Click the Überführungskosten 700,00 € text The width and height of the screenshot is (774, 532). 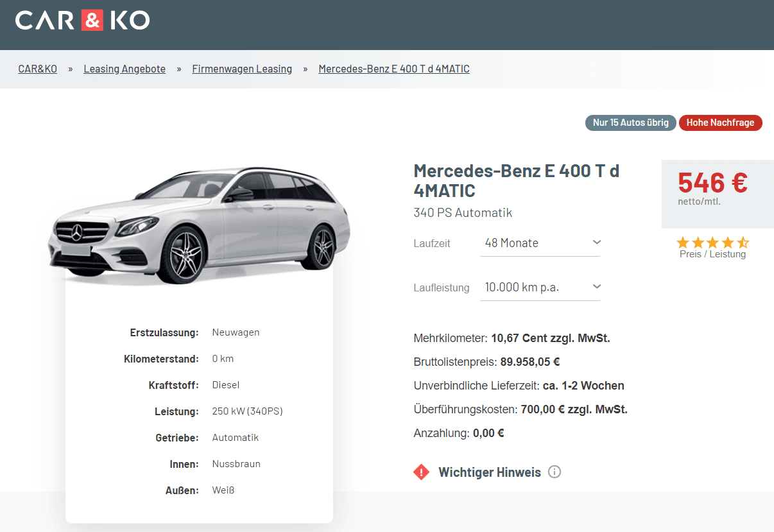520,409
